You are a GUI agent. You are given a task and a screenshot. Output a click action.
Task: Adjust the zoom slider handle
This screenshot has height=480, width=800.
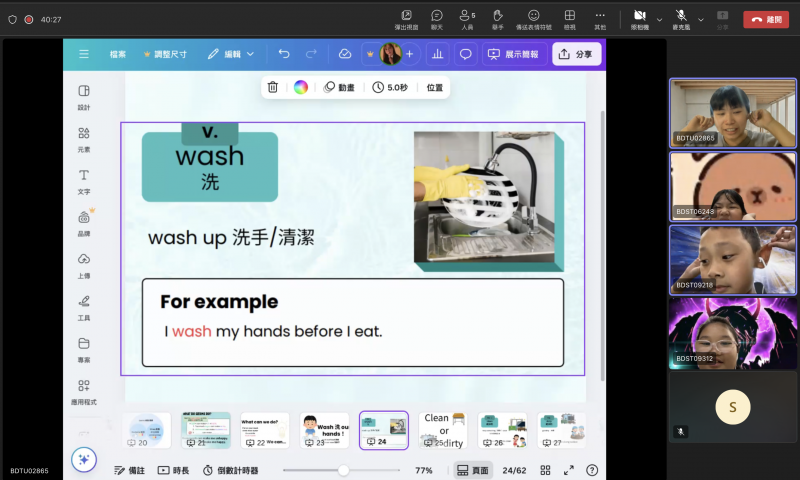(x=343, y=470)
